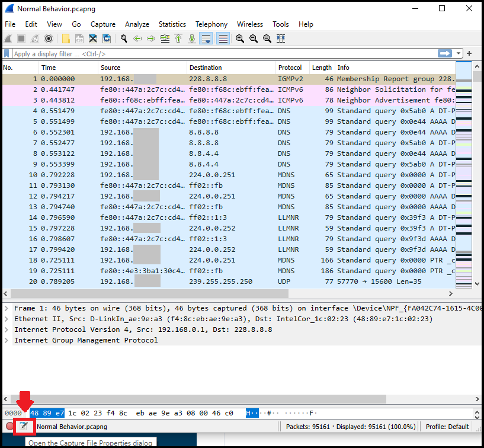Click the intelligent scrollbar packet minimap
The height and width of the screenshot is (448, 484).
pyautogui.click(x=464, y=175)
